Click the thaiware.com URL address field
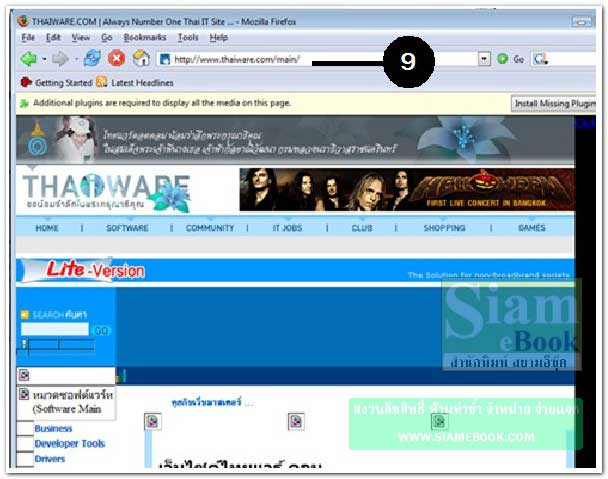Screen dimensions: 608x479 pyautogui.click(x=319, y=59)
